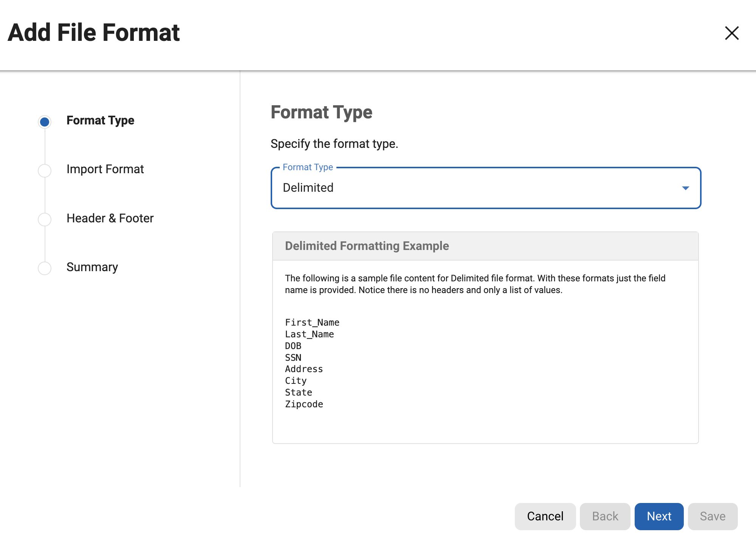Expand the Delimited format selector
This screenshot has width=756, height=537.
coord(486,188)
